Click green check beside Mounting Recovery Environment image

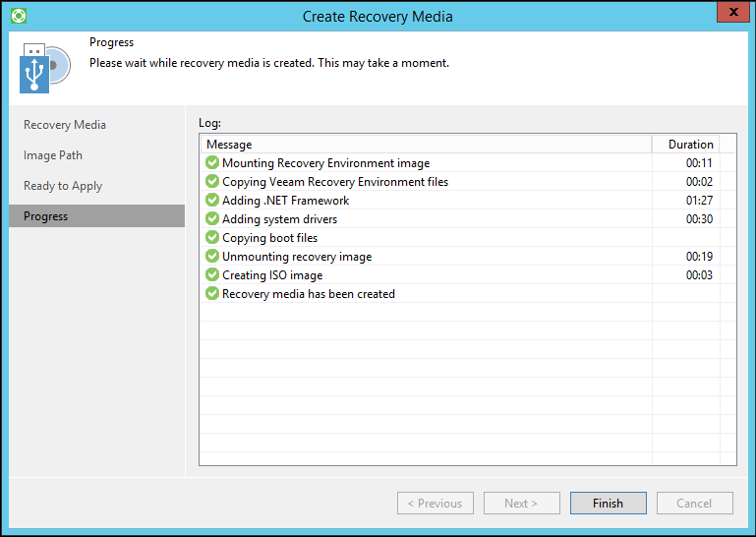tap(211, 163)
